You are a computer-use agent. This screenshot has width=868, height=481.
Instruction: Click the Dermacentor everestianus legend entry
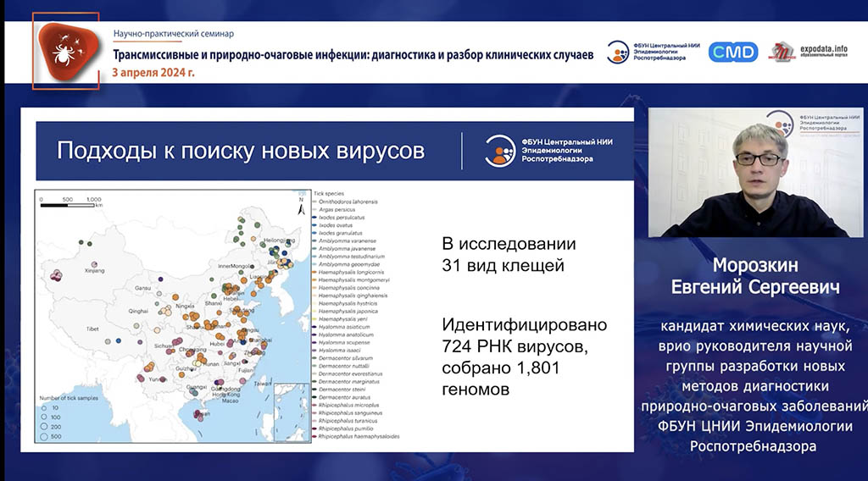coord(350,373)
